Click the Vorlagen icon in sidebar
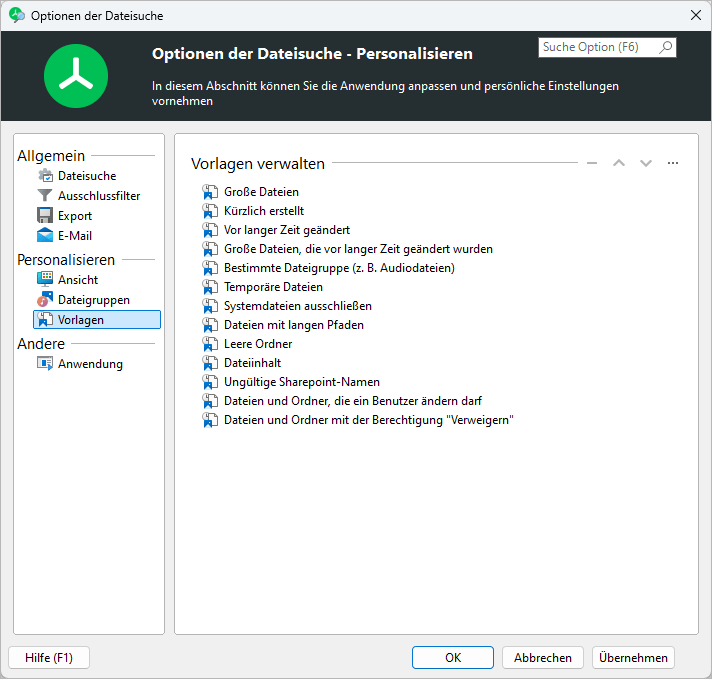This screenshot has width=712, height=679. (x=45, y=320)
